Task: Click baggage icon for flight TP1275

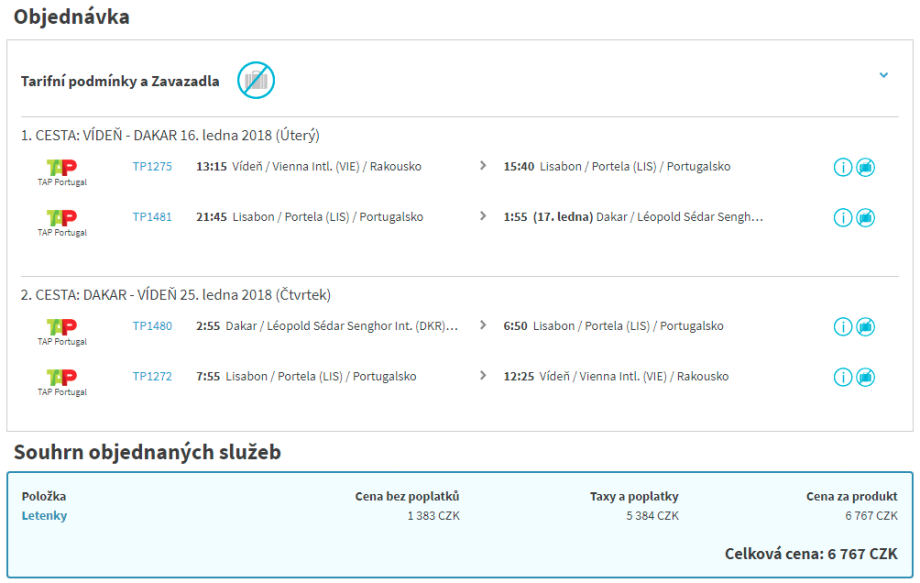Action: pyautogui.click(x=866, y=167)
